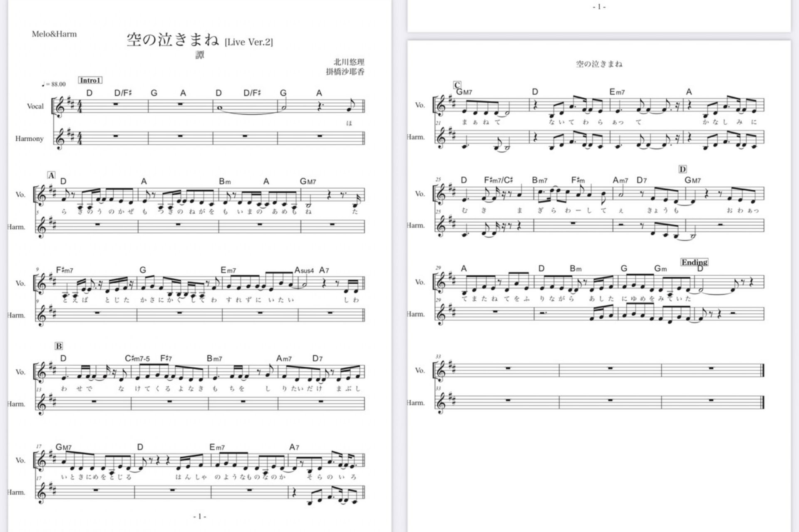Select the Ending section marker

coord(695,262)
